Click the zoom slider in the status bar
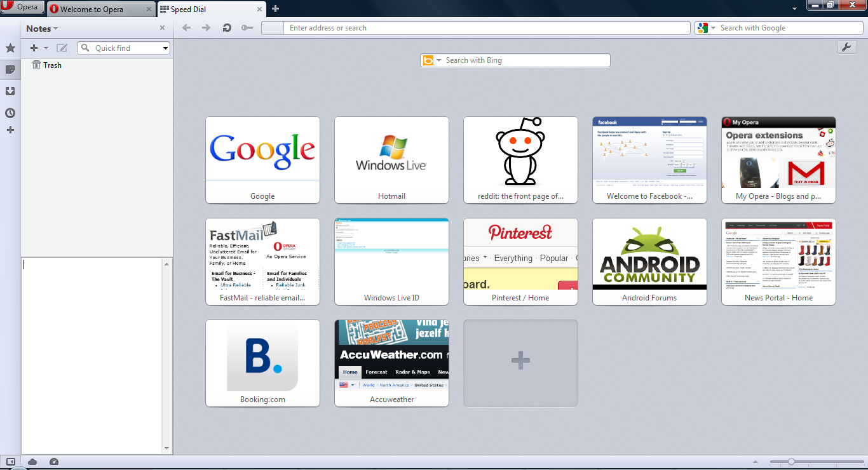This screenshot has width=868, height=470. coord(817,462)
